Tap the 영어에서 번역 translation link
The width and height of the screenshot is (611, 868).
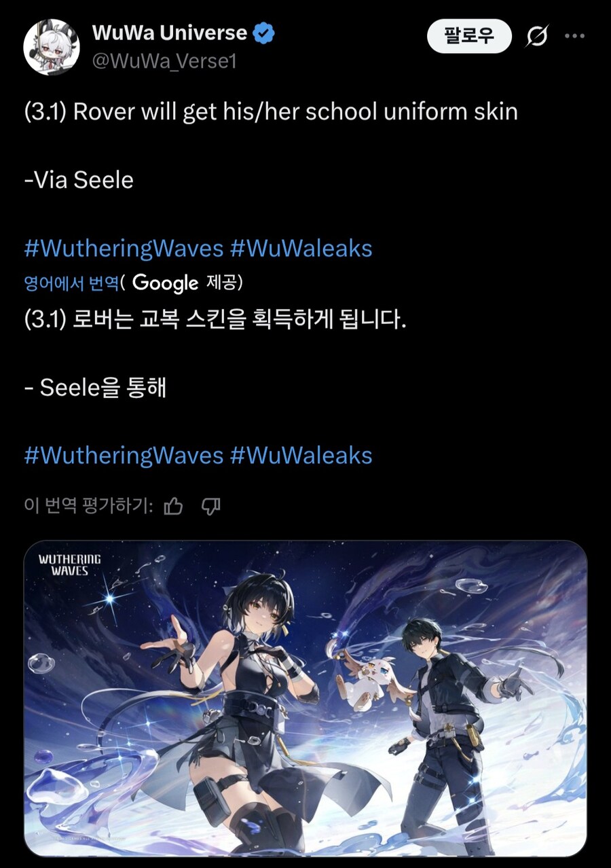[72, 283]
